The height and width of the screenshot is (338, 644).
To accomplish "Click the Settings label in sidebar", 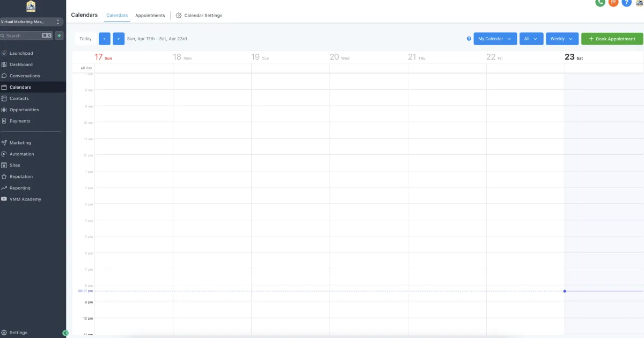I will point(18,333).
